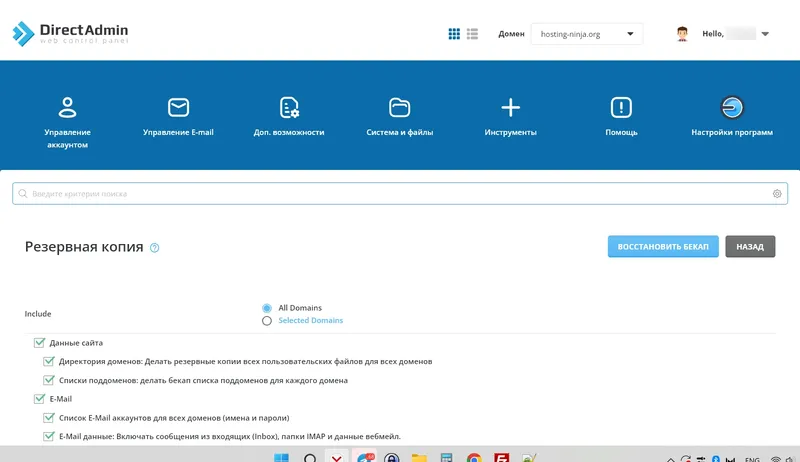Viewport: 800px width, 462px height.
Task: Click the All Domains label text
Action: pyautogui.click(x=300, y=308)
